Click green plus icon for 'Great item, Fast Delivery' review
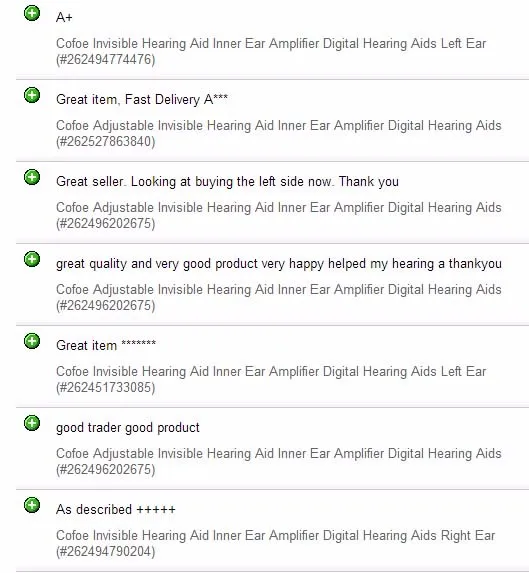529x573 pixels. pos(32,95)
